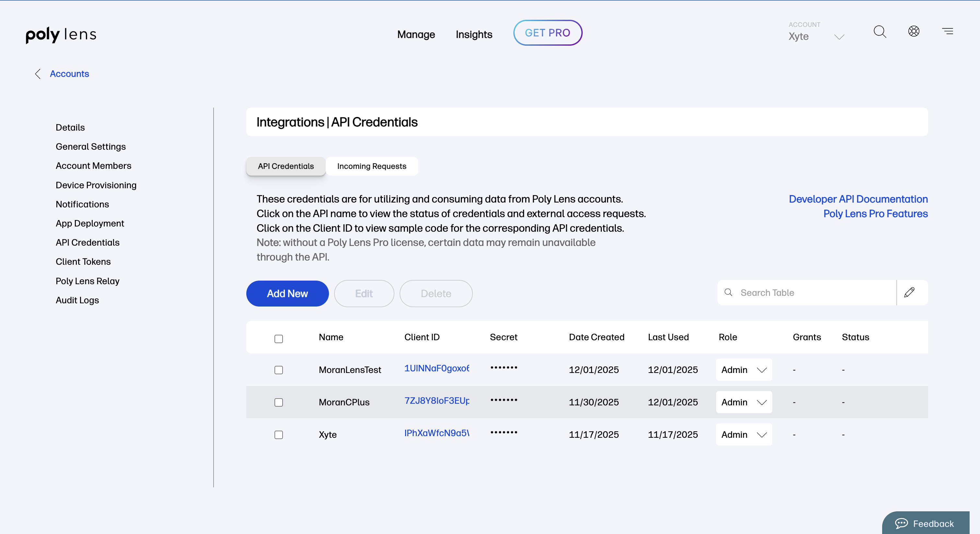Click the search magnifier icon in header
Screen dimensions: 980x534
point(880,31)
